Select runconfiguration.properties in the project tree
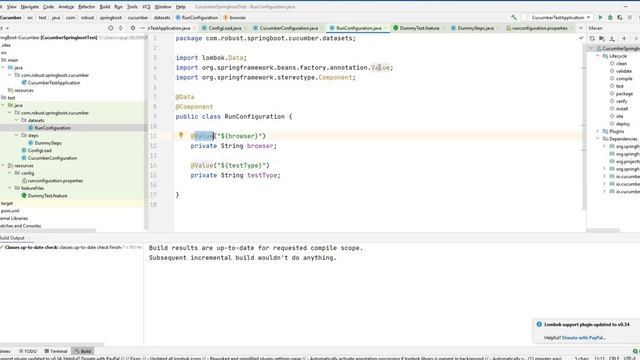 pyautogui.click(x=55, y=180)
